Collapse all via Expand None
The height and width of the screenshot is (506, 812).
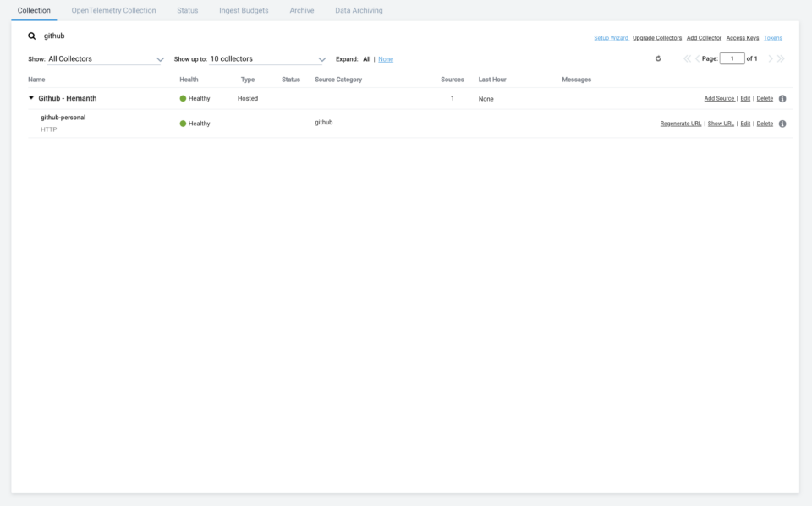(x=386, y=59)
